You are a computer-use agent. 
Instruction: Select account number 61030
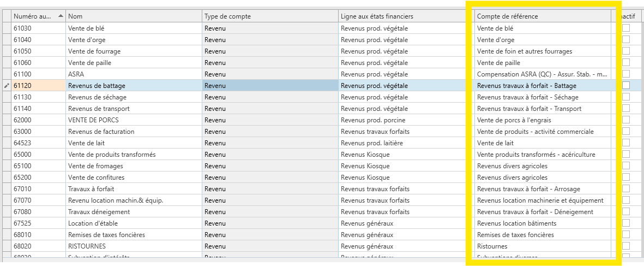point(38,28)
